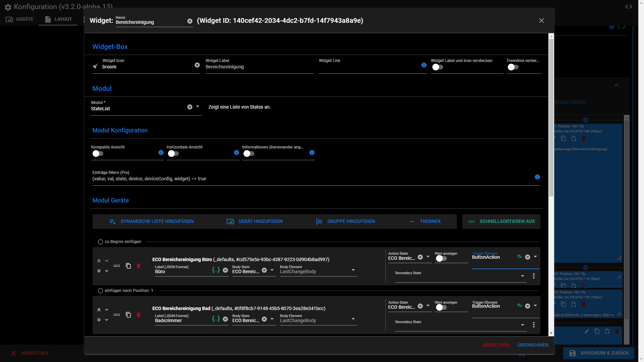Viewport: 644px width, 362px height.
Task: Grab drag handle of Bad entry
Action: click(x=117, y=315)
